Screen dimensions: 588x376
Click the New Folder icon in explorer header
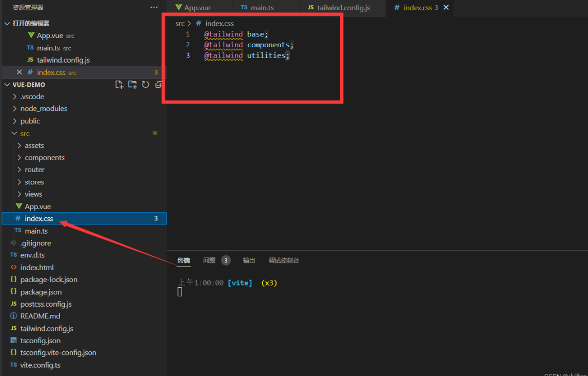[132, 85]
